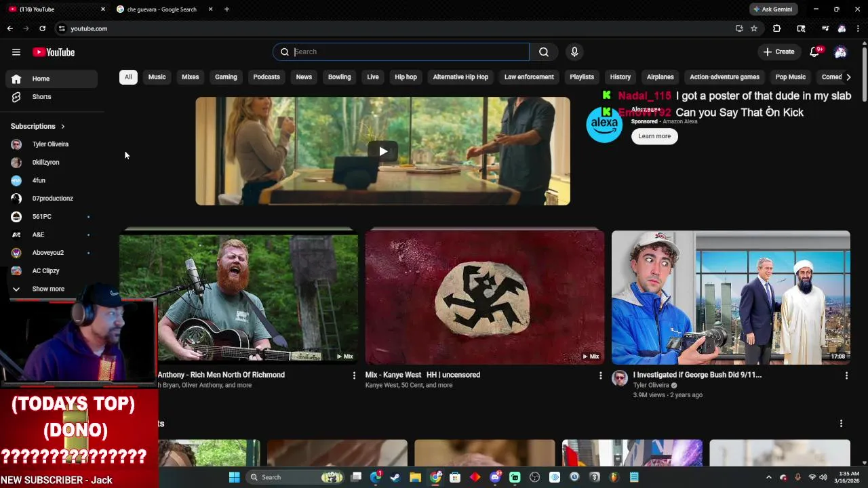Select the Gaming filter chip

click(226, 77)
